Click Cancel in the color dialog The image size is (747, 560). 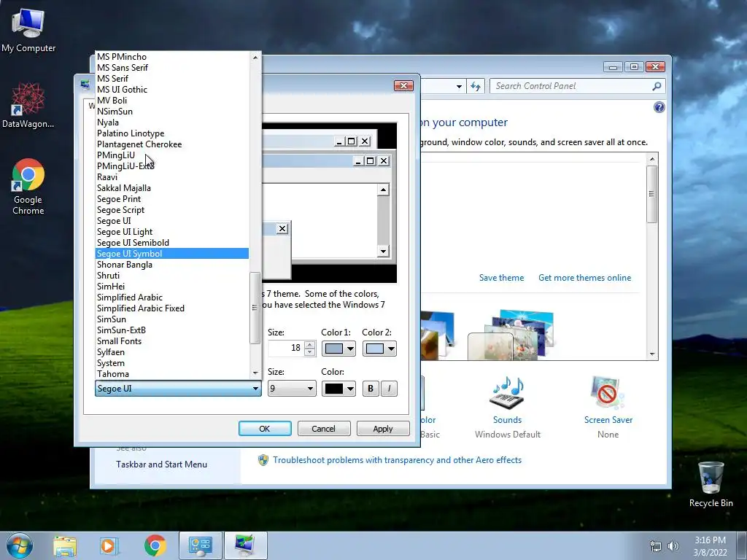pos(324,429)
